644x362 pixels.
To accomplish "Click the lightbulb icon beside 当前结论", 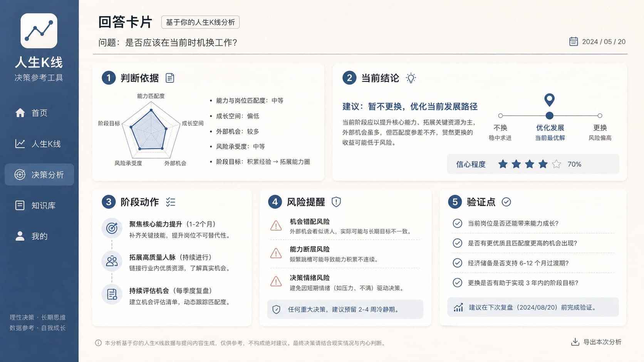I will [411, 78].
